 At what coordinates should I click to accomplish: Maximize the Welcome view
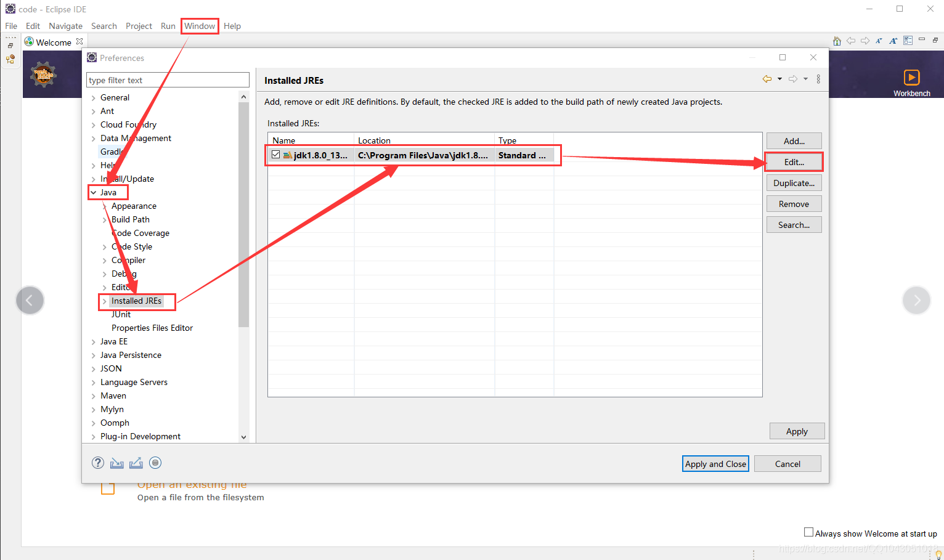(935, 40)
